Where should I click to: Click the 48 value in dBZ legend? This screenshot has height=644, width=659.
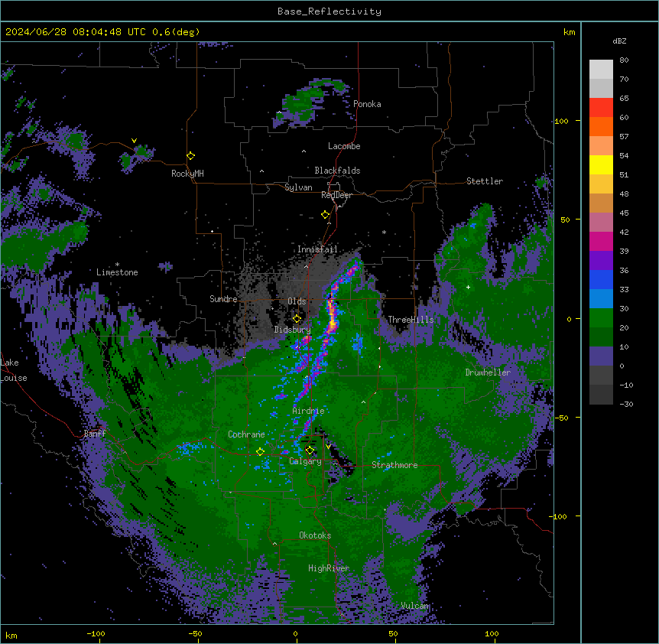624,194
